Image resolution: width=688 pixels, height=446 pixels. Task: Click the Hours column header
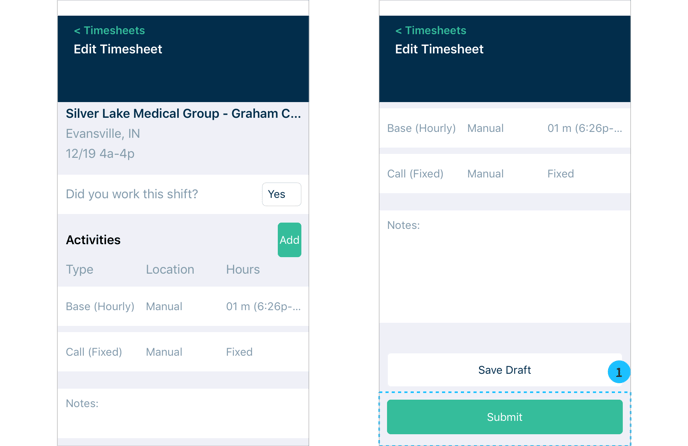[x=243, y=269]
